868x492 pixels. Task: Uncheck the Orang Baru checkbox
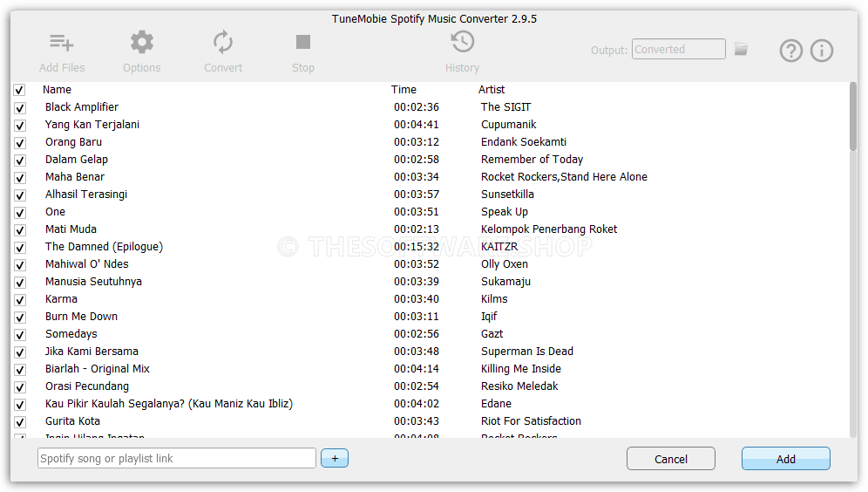[20, 143]
